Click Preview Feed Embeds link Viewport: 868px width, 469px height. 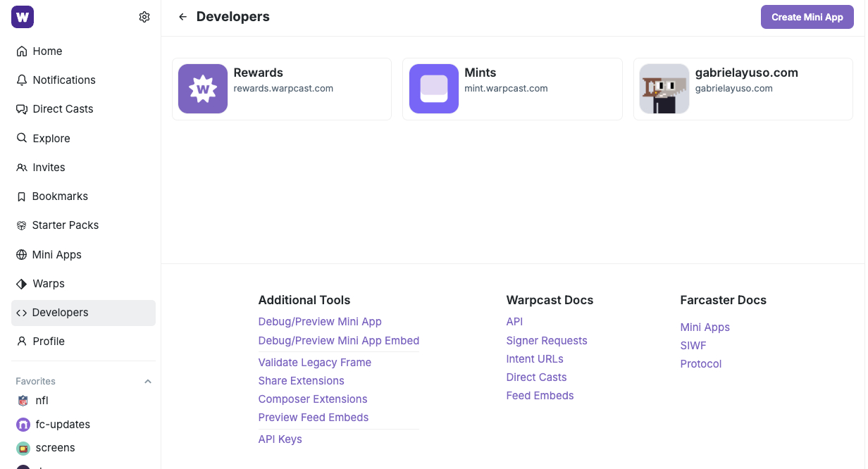coord(314,417)
